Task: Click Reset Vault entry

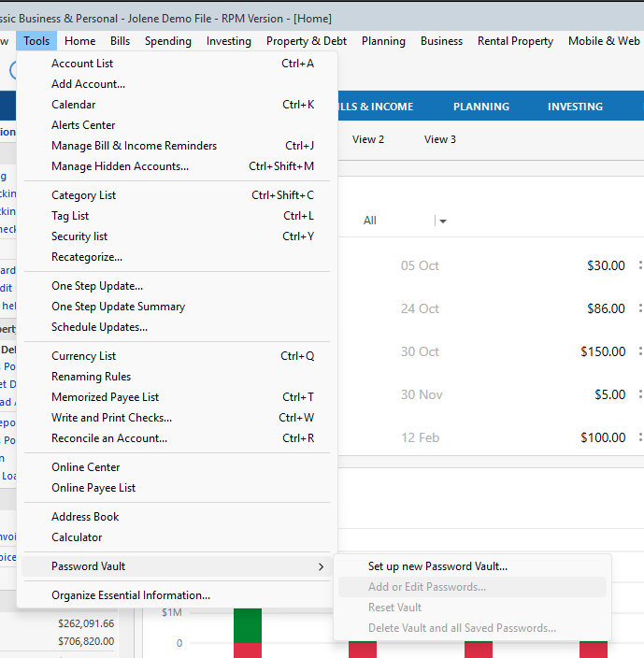Action: click(472, 608)
